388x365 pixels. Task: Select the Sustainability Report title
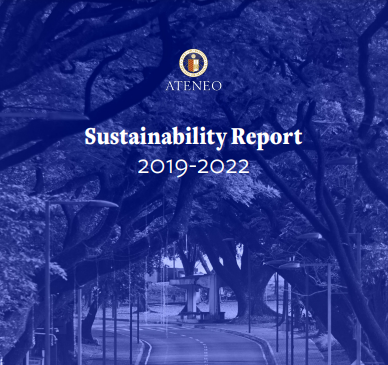tap(193, 137)
